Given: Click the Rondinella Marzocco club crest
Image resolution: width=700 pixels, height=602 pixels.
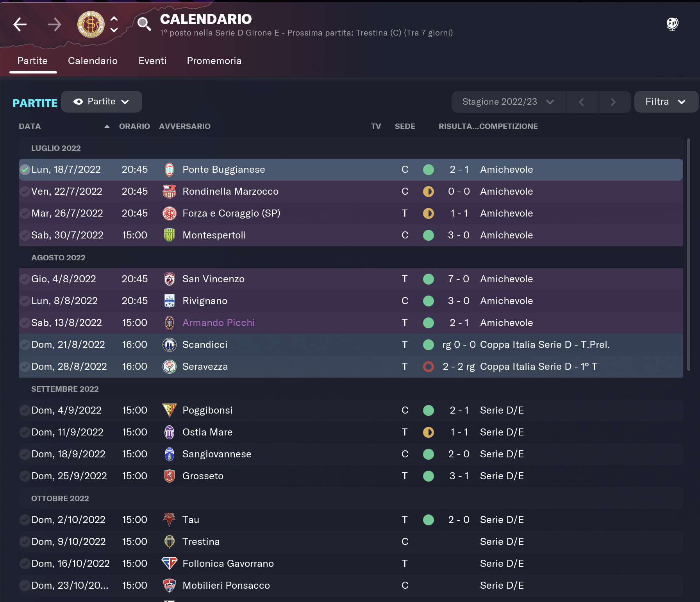Looking at the screenshot, I should pos(169,192).
